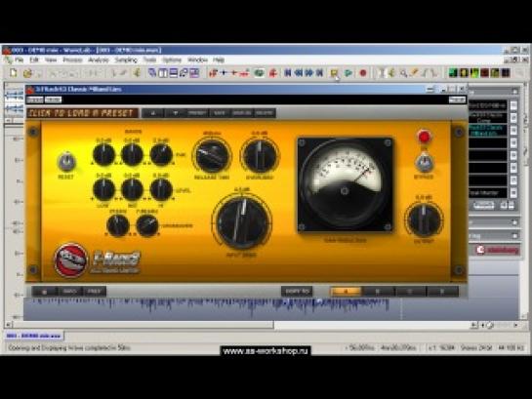This screenshot has height=399, width=532.
Task: Click the INFO button in the plugin footer
Action: 69,291
